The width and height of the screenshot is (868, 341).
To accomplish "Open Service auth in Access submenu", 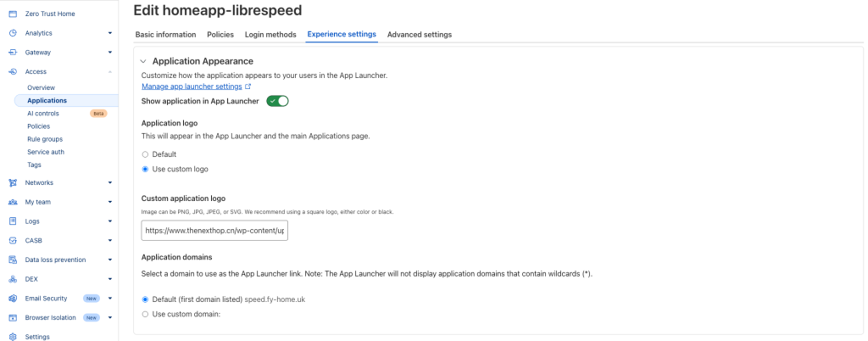I will click(x=44, y=152).
